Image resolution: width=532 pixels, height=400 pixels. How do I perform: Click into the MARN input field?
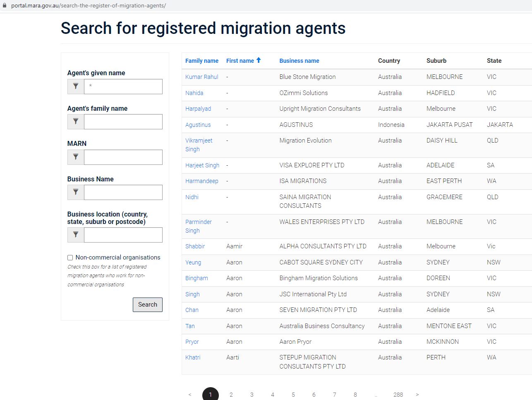point(123,157)
